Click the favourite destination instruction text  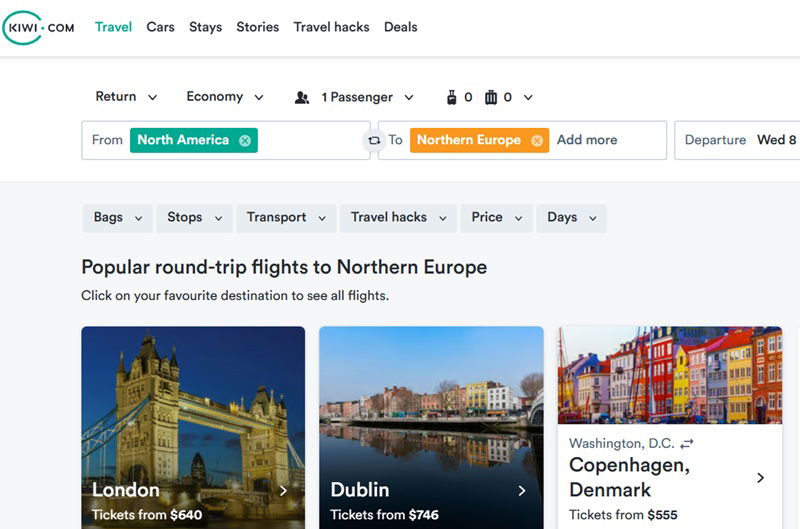point(235,296)
